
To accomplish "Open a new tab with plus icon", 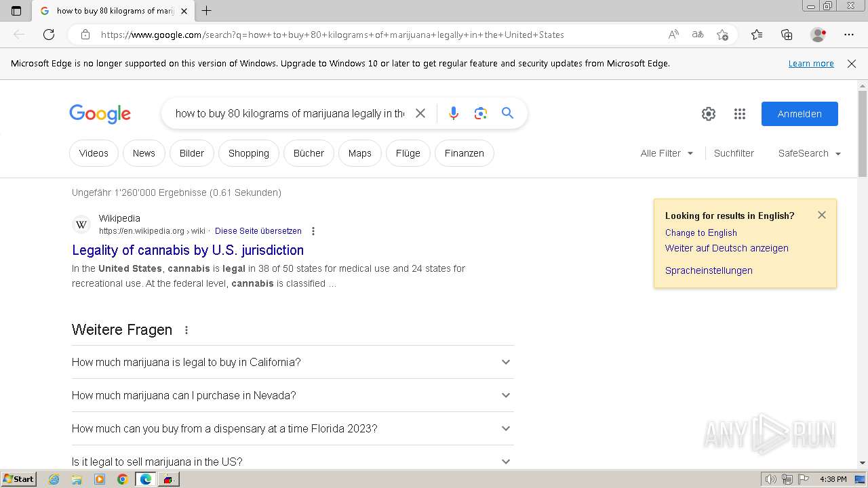I will click(x=207, y=11).
